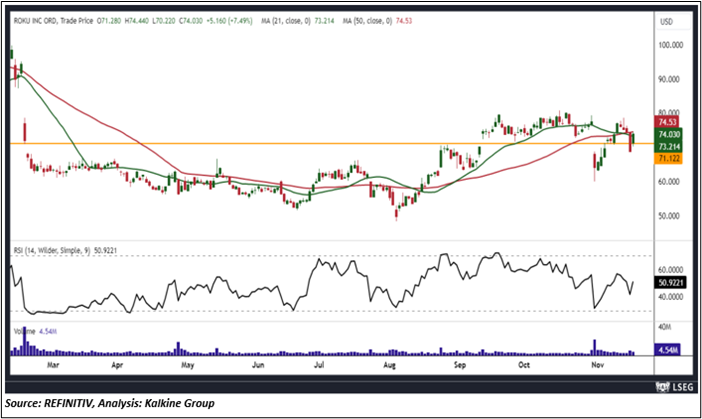The height and width of the screenshot is (419, 702).
Task: Select the MA (50, close, 0) indicator label
Action: [x=368, y=21]
